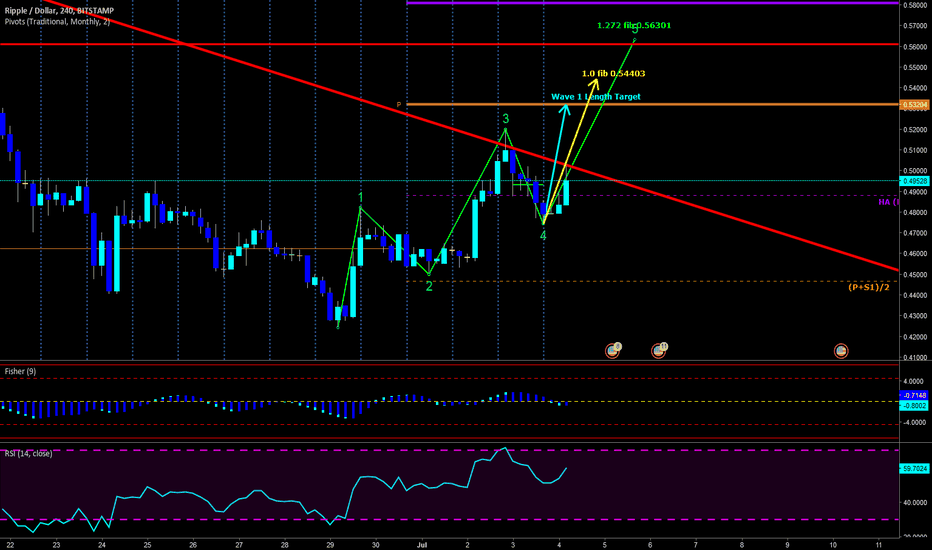Click the 1.0 fib 0.54403 annotation
The image size is (932, 550).
(x=613, y=74)
